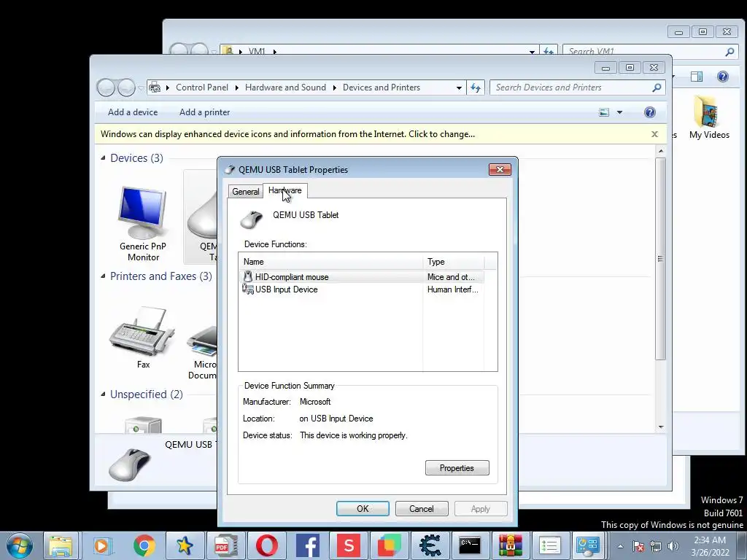This screenshot has width=747, height=560.
Task: Click Add a printer in the toolbar
Action: click(204, 112)
